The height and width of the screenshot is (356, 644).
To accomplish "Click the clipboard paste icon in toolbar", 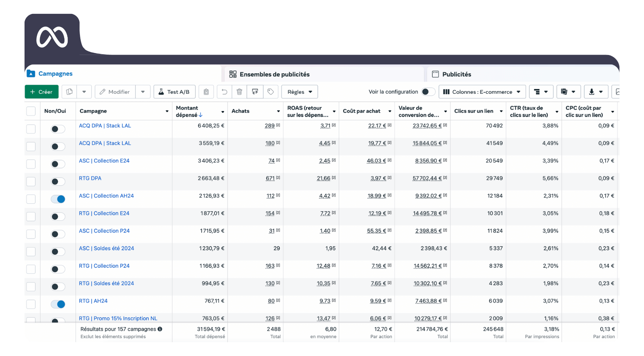I will click(206, 92).
